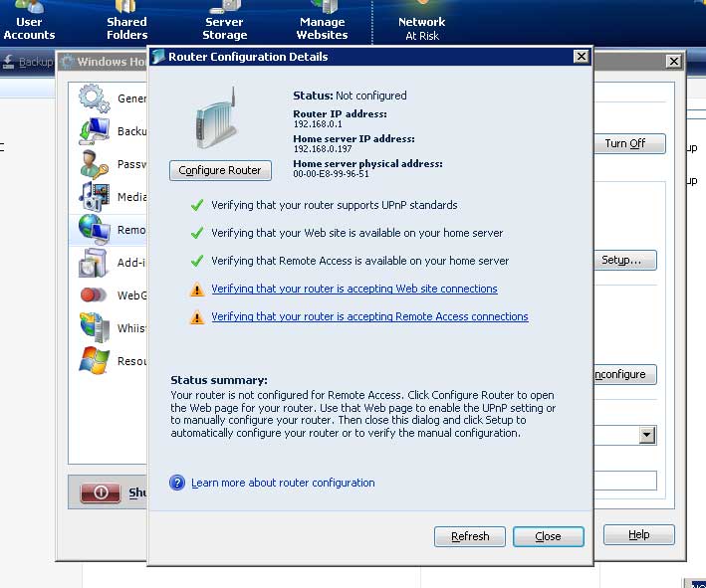Click UPnP standards green checkmark
This screenshot has width=706, height=588.
click(x=197, y=206)
